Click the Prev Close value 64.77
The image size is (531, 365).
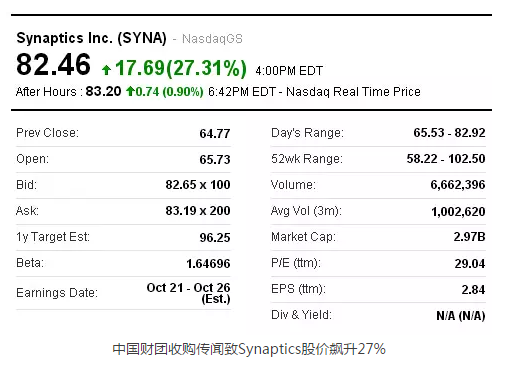tap(215, 133)
